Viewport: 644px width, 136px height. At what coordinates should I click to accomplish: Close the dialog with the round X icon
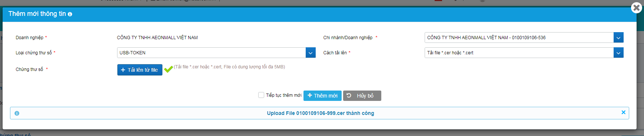[636, 7]
